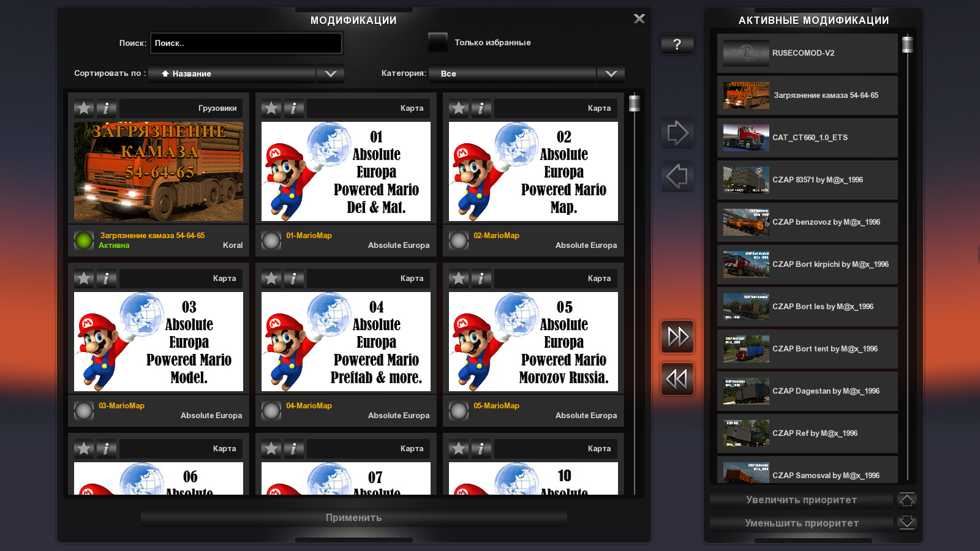Open info icon on 03-MarioMap card

point(107,279)
